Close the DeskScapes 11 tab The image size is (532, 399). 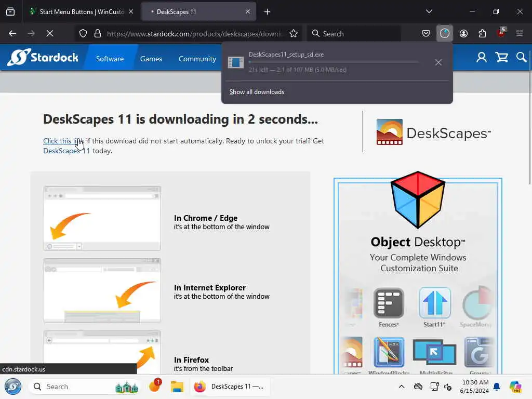248,12
